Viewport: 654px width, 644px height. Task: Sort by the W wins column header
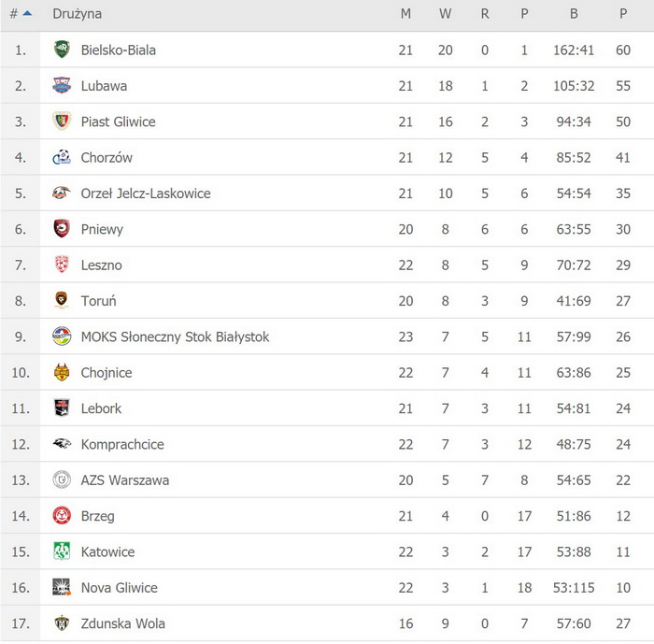(445, 14)
